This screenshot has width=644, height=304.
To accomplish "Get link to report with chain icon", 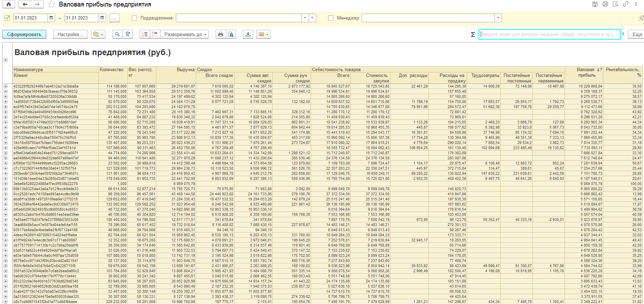I will (x=626, y=4).
